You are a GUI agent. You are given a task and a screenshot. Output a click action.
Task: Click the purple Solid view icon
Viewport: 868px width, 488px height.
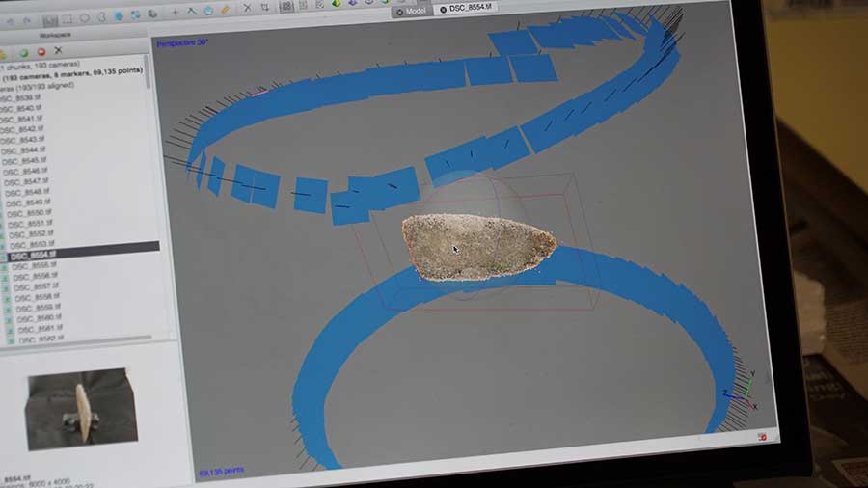tap(353, 3)
